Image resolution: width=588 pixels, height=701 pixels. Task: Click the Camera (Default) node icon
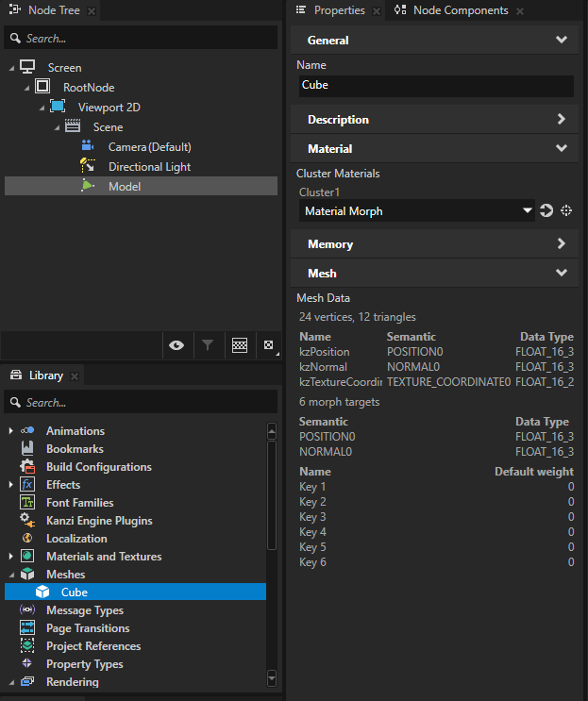[88, 146]
